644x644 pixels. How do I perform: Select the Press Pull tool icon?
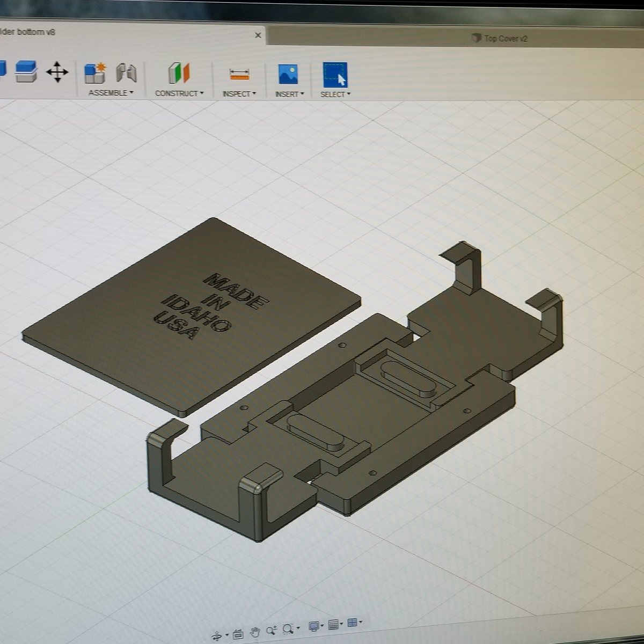coord(26,71)
